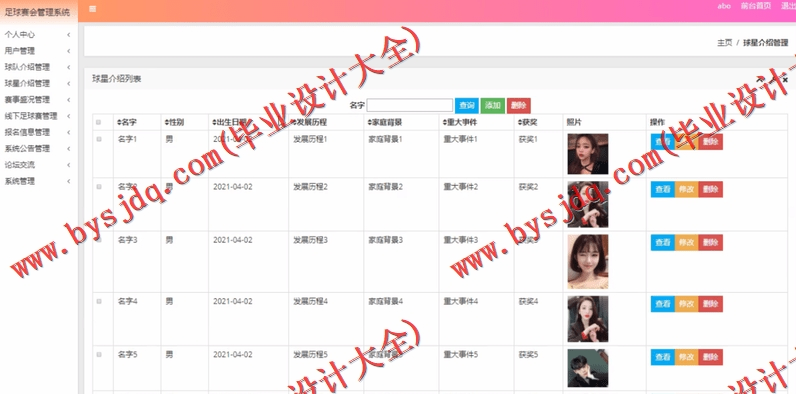Click 修改 in the 名字4 row
The image size is (796, 394).
pos(687,304)
